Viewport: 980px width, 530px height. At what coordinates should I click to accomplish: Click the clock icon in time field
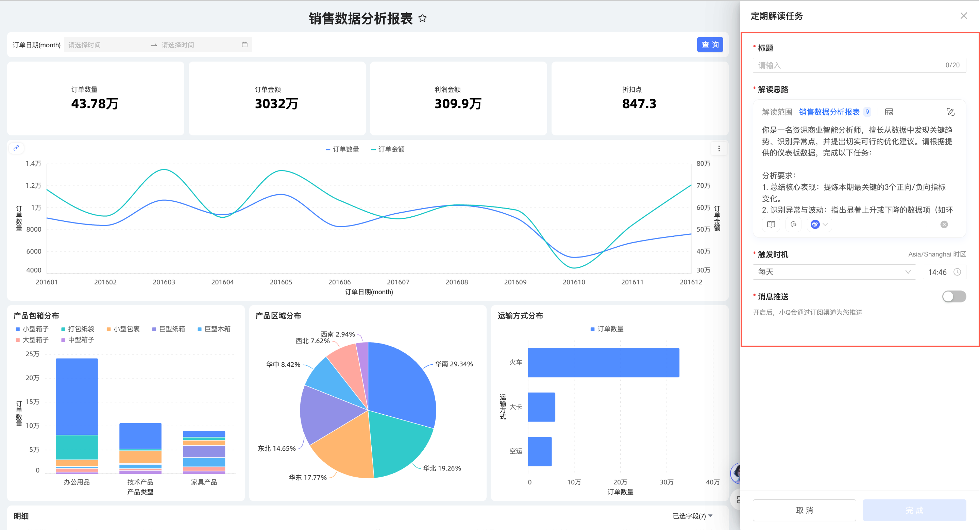click(x=957, y=272)
